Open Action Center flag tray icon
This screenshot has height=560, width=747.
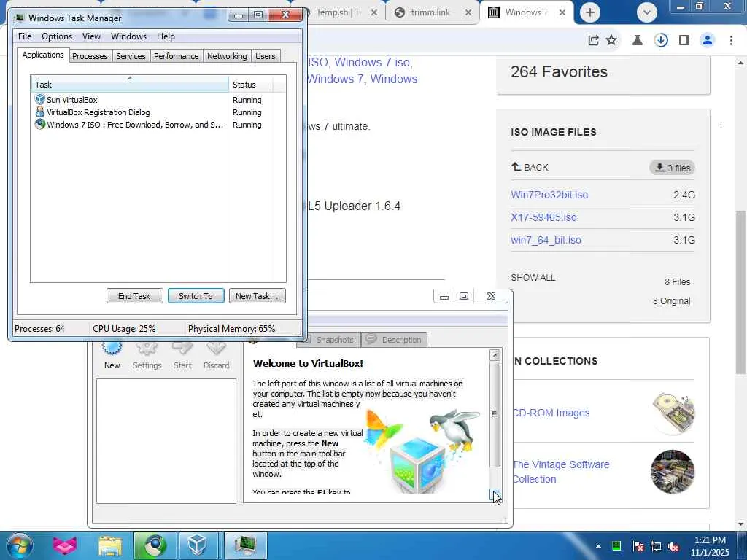pyautogui.click(x=638, y=546)
